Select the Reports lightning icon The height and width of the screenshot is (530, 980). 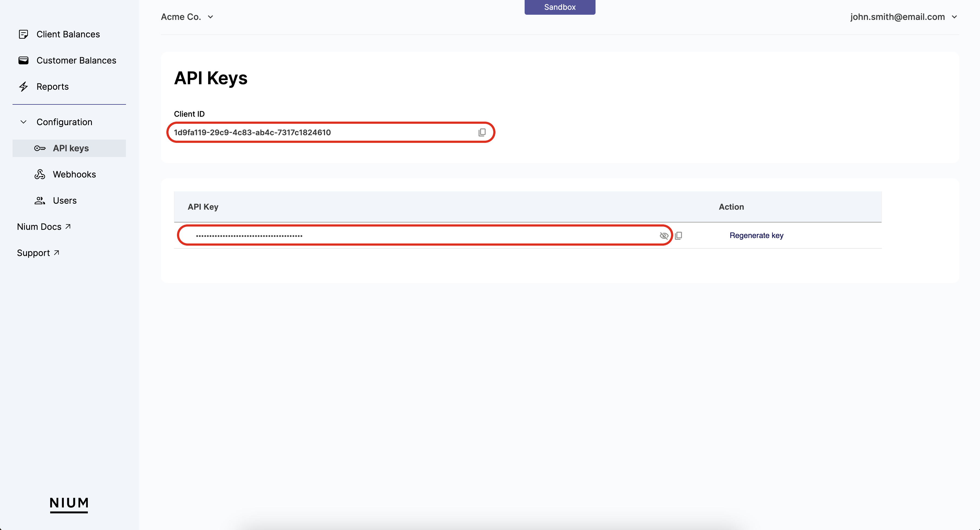tap(24, 86)
